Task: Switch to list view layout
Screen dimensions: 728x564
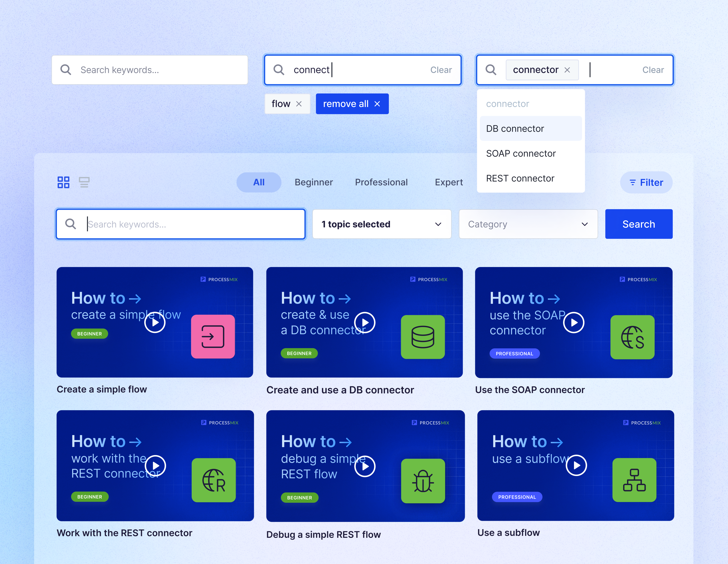Action: (x=84, y=182)
